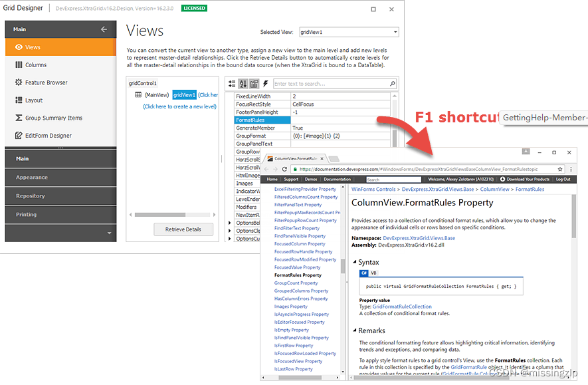Click Download Your Products link
588x385 pixels.
525,180
